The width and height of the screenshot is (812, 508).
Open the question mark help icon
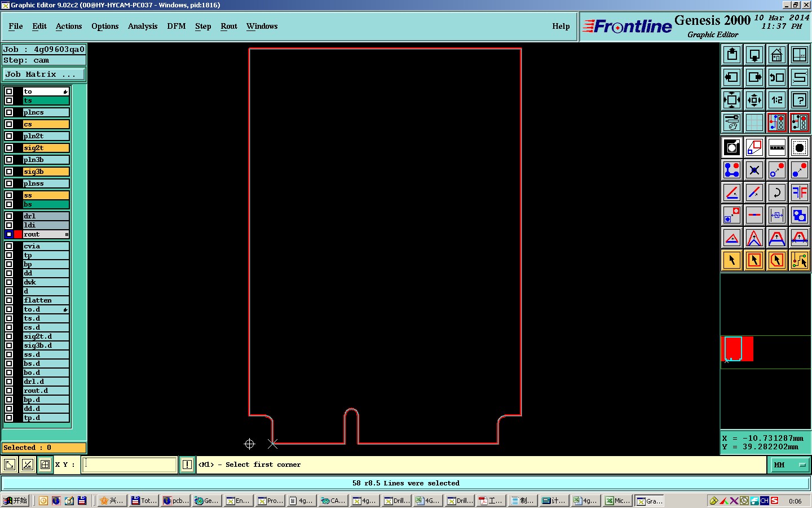[800, 100]
